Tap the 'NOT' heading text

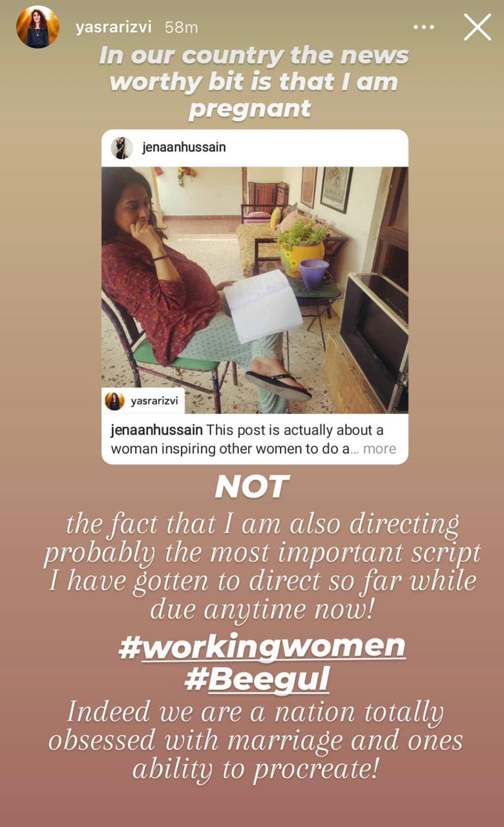(252, 487)
